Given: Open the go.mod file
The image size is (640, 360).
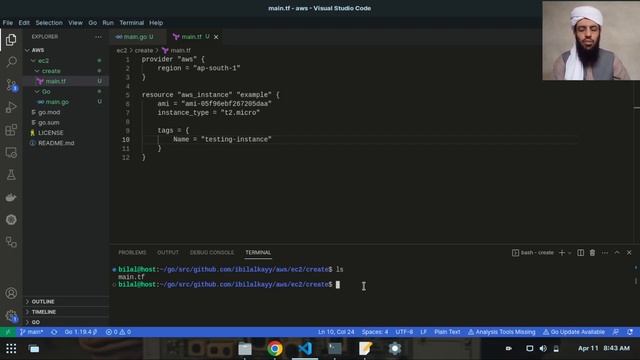Looking at the screenshot, I should (x=65, y=112).
